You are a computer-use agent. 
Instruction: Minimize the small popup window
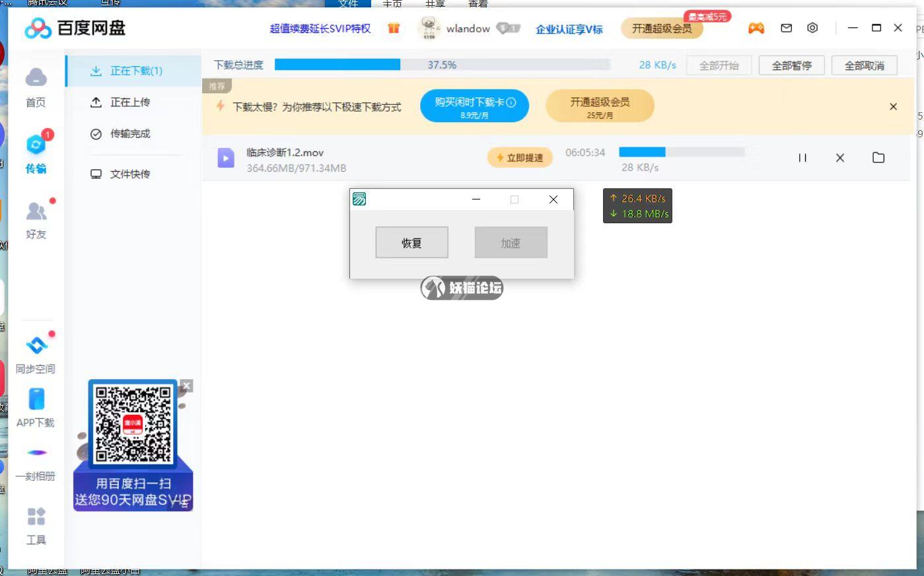(476, 199)
